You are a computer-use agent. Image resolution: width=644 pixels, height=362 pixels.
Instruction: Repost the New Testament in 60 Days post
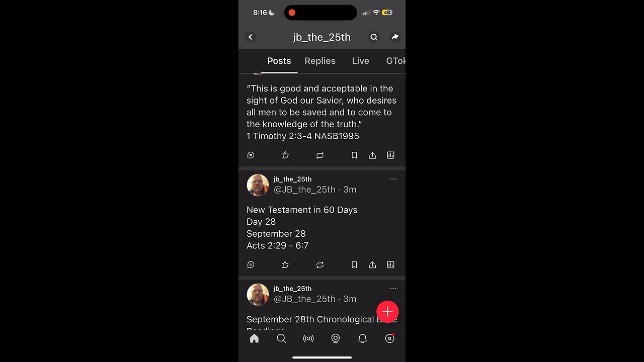320,265
